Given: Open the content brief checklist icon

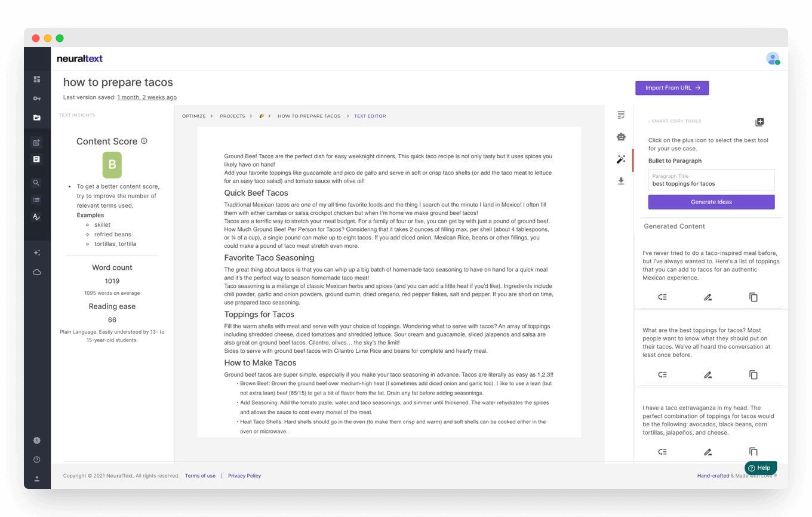Looking at the screenshot, I should point(621,114).
